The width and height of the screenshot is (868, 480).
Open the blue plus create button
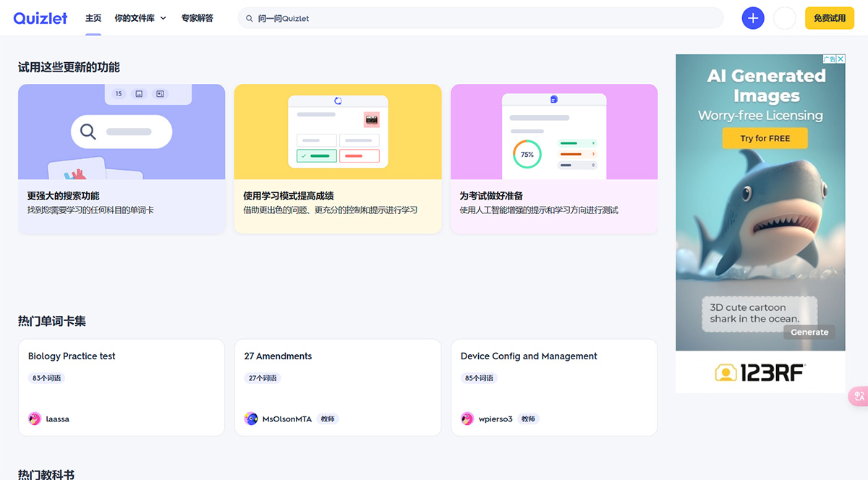(752, 17)
